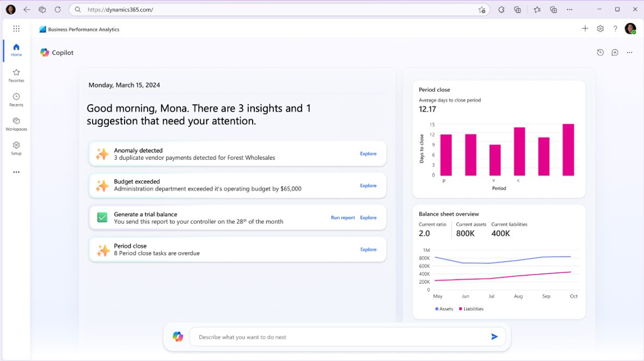The width and height of the screenshot is (644, 361).
Task: Open Setup in the left sidebar
Action: [x=16, y=148]
